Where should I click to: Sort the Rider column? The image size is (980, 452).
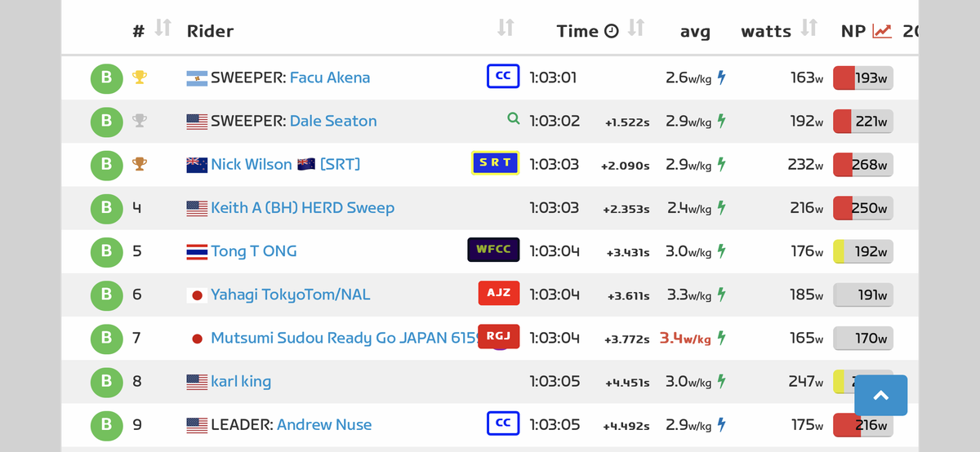pyautogui.click(x=506, y=29)
